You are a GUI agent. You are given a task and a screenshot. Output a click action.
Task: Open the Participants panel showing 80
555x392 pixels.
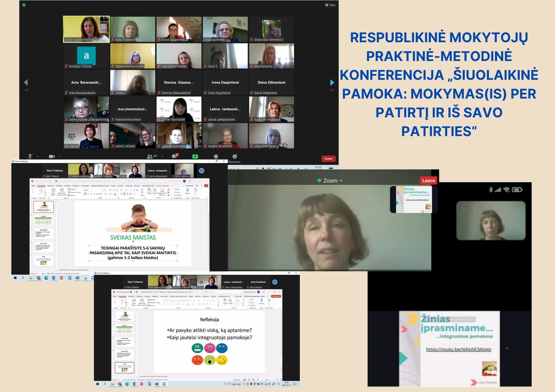point(152,156)
